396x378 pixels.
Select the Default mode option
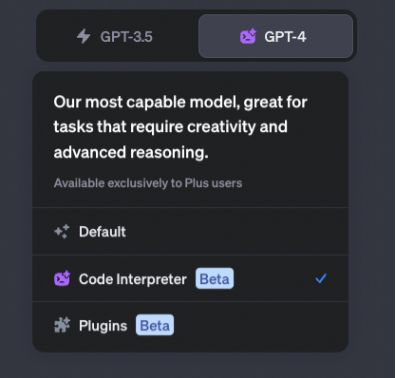(190, 231)
